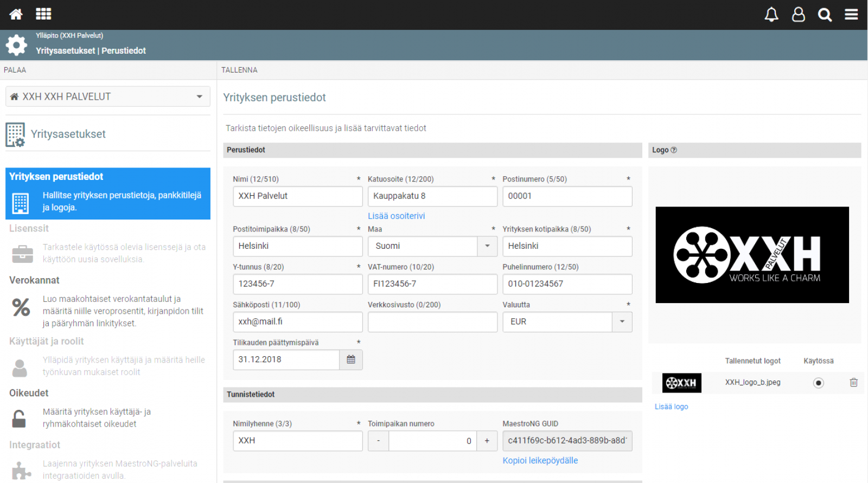This screenshot has width=868, height=483.
Task: Expand the Maa country dropdown
Action: [x=487, y=246]
